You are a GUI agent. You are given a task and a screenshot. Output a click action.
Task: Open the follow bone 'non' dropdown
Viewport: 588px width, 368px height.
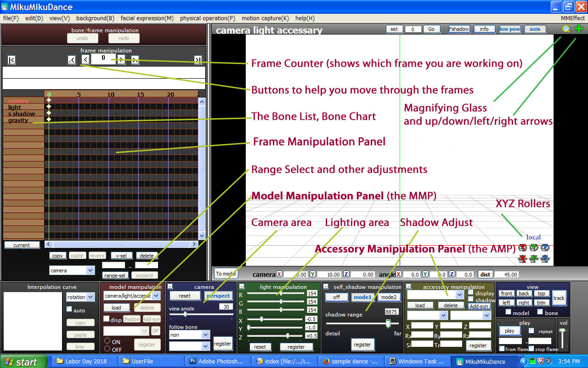[189, 335]
